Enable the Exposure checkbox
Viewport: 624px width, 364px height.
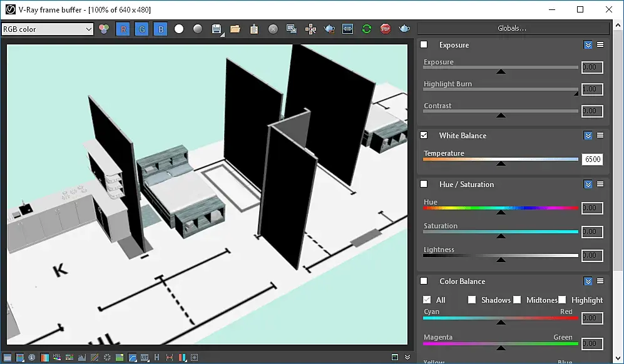(x=424, y=45)
